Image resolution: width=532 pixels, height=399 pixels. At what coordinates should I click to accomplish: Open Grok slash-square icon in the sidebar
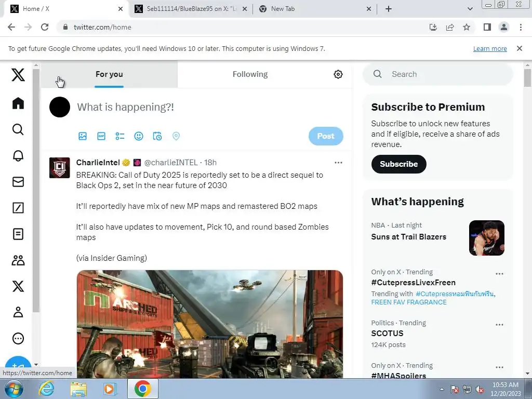[18, 208]
